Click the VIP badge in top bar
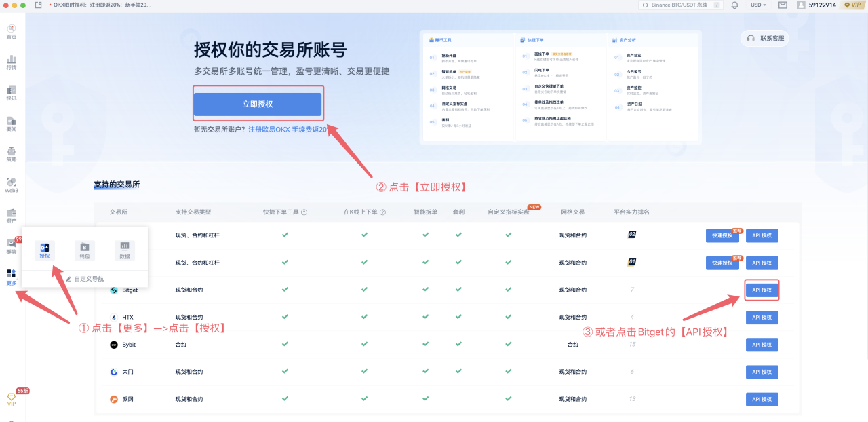868x422 pixels. pos(852,5)
